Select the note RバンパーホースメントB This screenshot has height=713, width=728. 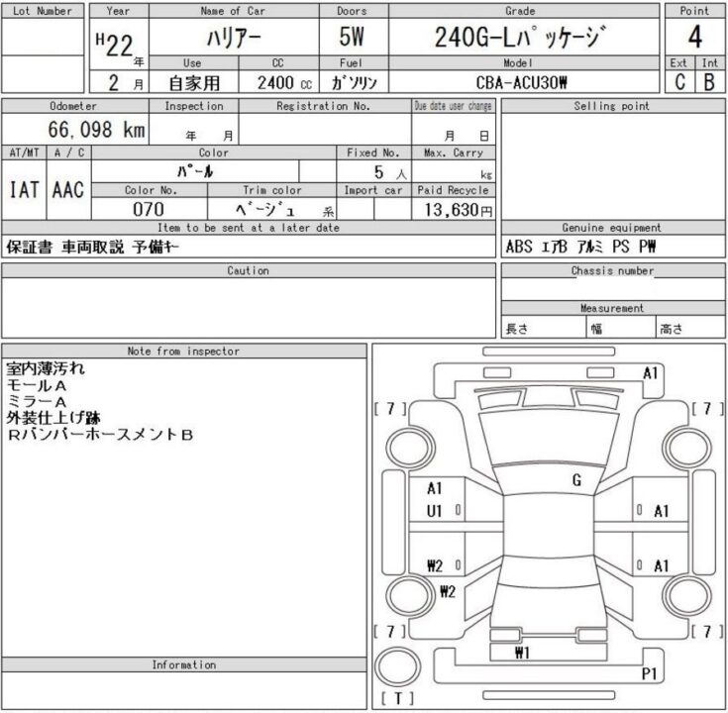click(x=100, y=435)
